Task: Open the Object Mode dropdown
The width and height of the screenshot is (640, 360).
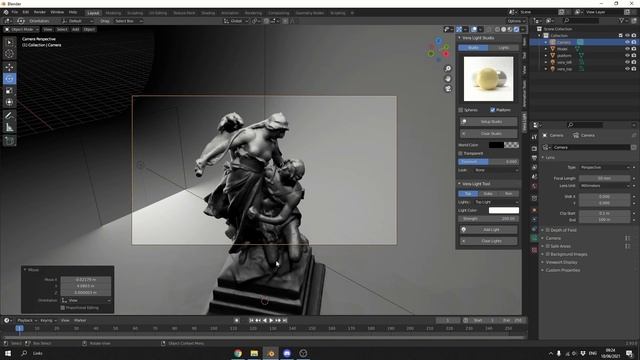Action: pos(21,29)
